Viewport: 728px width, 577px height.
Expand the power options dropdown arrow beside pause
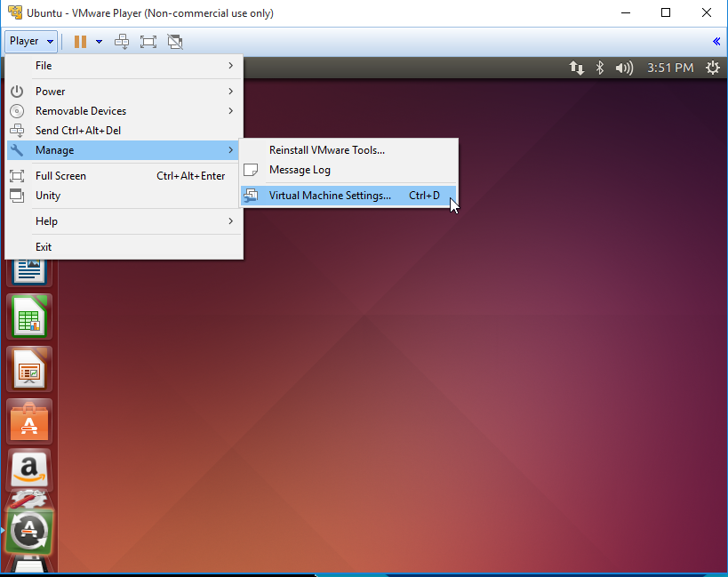[99, 41]
